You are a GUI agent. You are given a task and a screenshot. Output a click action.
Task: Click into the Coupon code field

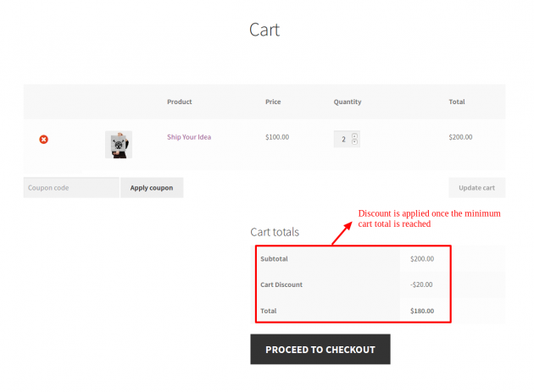(71, 187)
